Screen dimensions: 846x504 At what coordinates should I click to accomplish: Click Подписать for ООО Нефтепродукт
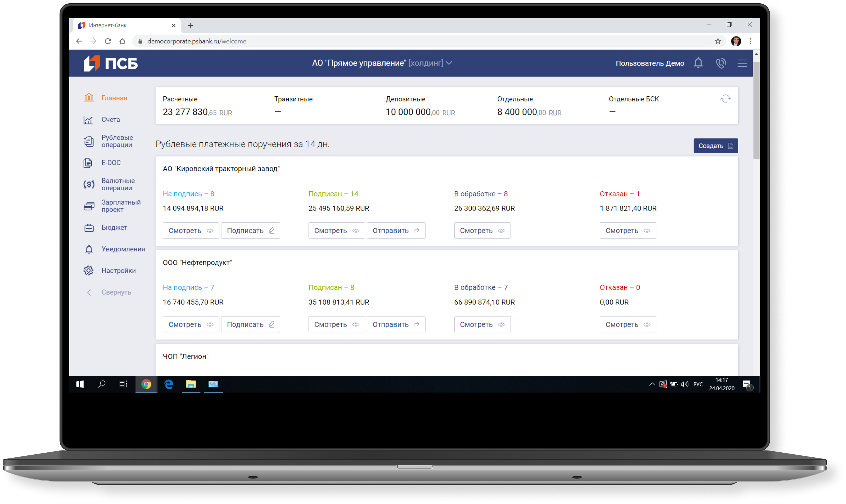251,324
